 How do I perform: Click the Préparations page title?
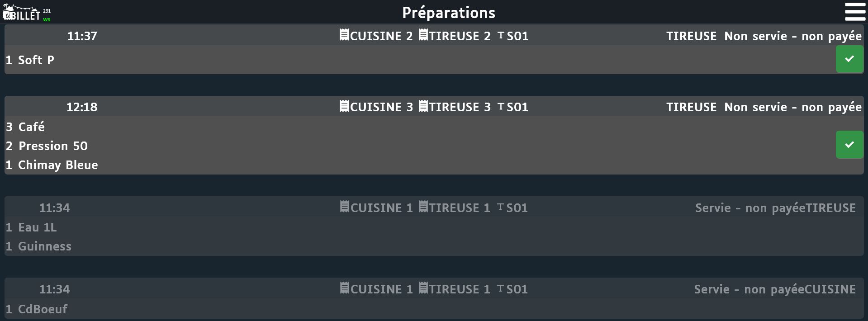pyautogui.click(x=448, y=13)
